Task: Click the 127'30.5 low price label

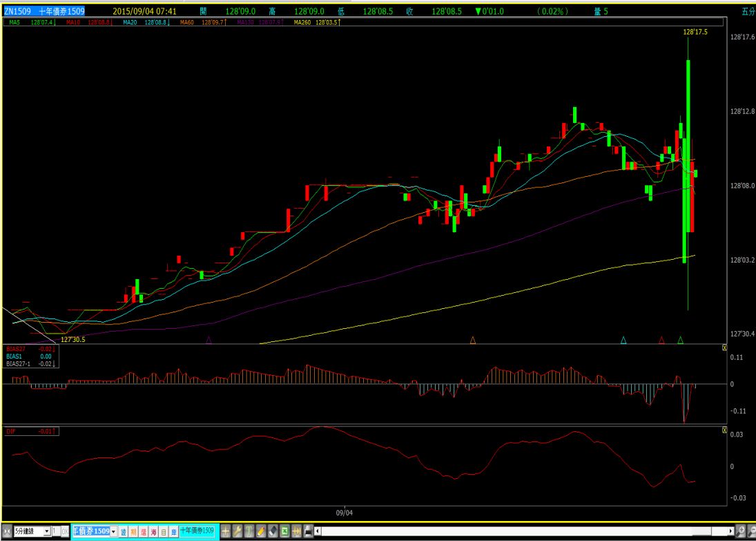Action: pos(72,339)
